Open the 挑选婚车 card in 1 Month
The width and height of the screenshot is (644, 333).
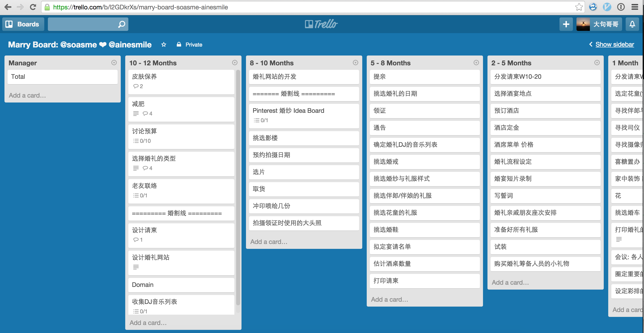tap(627, 213)
